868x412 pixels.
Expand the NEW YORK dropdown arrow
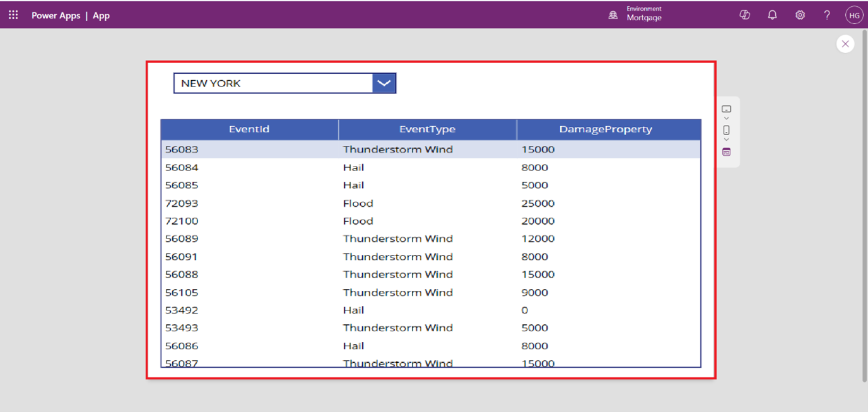pyautogui.click(x=384, y=83)
